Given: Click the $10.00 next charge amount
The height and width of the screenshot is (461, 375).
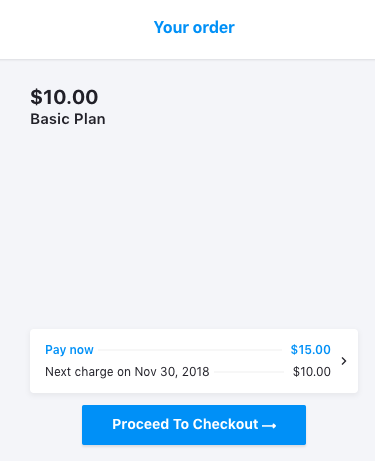Looking at the screenshot, I should (312, 372).
